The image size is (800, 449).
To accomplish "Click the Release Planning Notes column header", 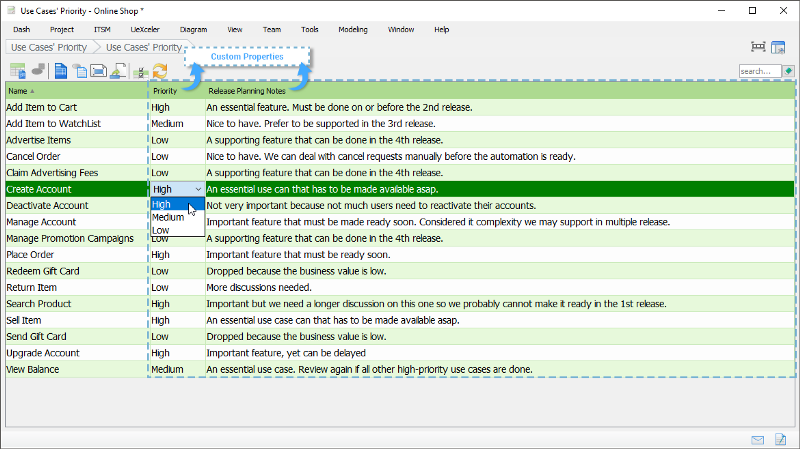I will (x=246, y=91).
